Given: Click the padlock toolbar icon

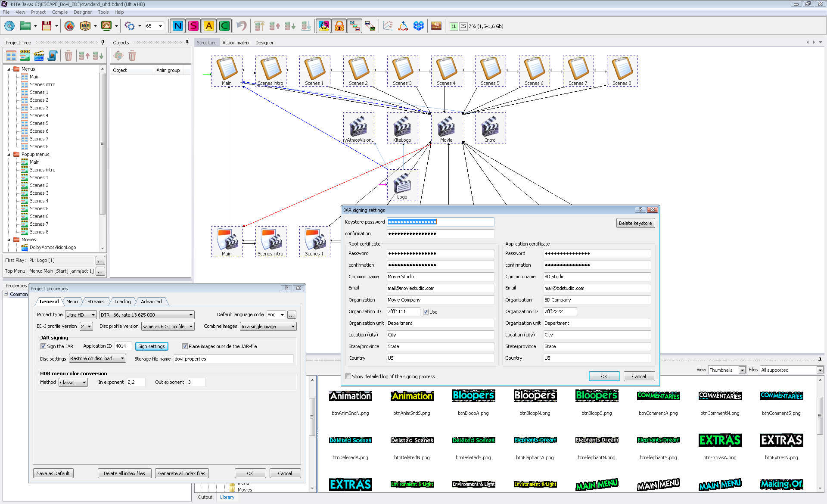Looking at the screenshot, I should [339, 26].
